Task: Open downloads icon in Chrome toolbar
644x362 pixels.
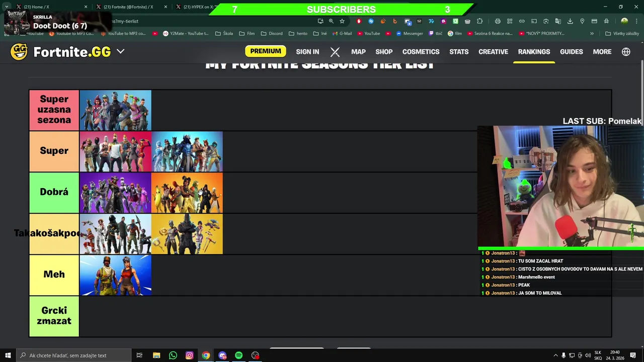Action: (570, 21)
